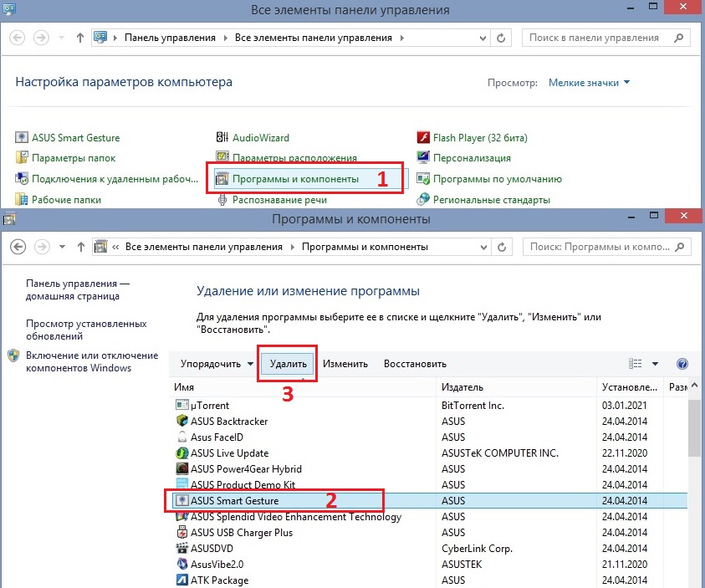The image size is (705, 588).
Task: Click Распознавание речи microphone icon
Action: (222, 200)
